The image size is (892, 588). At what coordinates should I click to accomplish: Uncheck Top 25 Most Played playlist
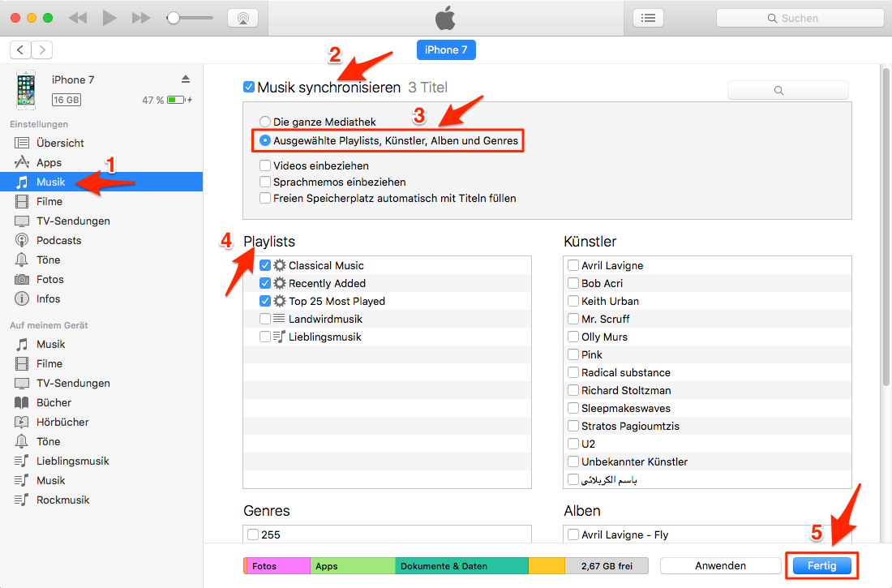click(264, 301)
